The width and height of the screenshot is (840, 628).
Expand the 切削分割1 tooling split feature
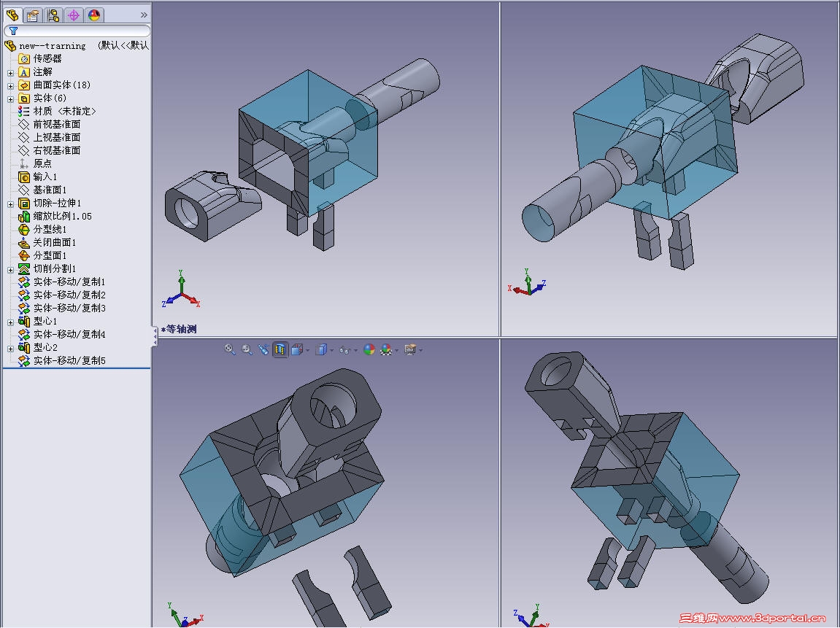tap(11, 270)
